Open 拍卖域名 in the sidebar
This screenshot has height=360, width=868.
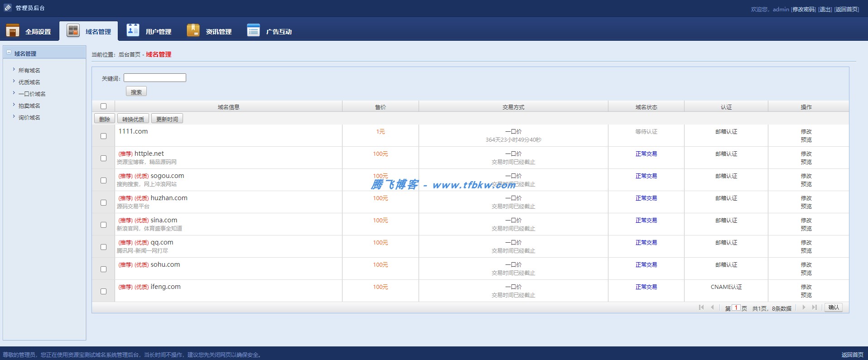coord(29,106)
